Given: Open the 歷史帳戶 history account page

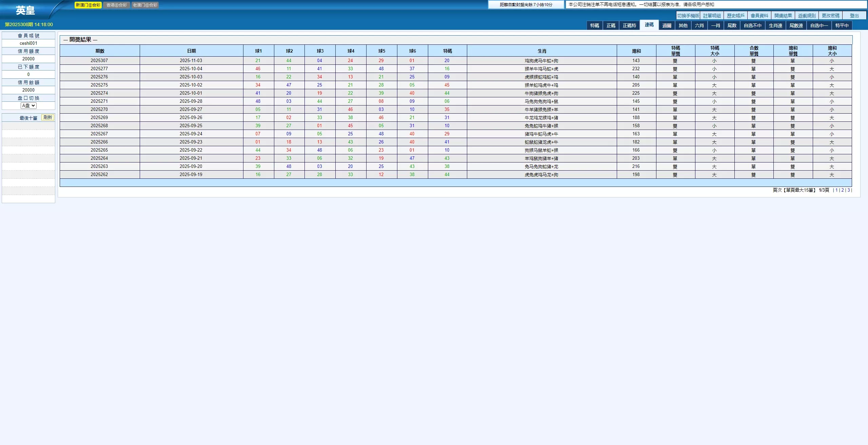Looking at the screenshot, I should click(x=735, y=16).
